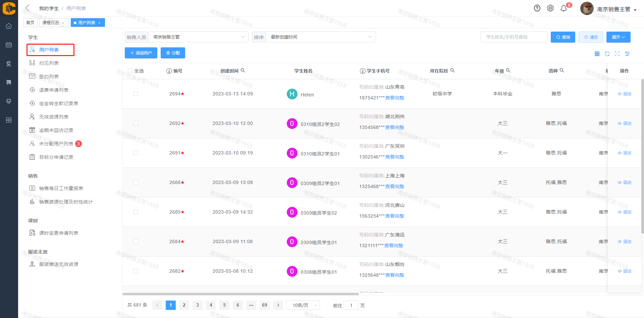644x318 pixels.
Task: Check the 全选 select-all checkbox
Action: [130, 71]
